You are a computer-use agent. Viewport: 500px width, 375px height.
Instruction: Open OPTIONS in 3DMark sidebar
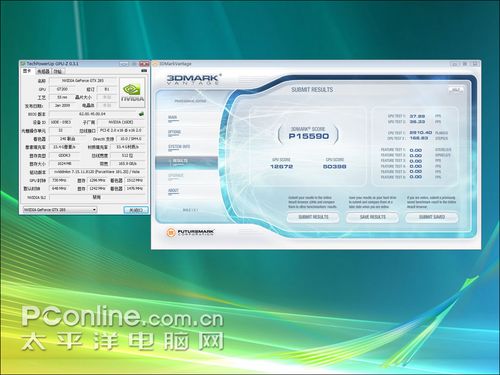coord(174,132)
